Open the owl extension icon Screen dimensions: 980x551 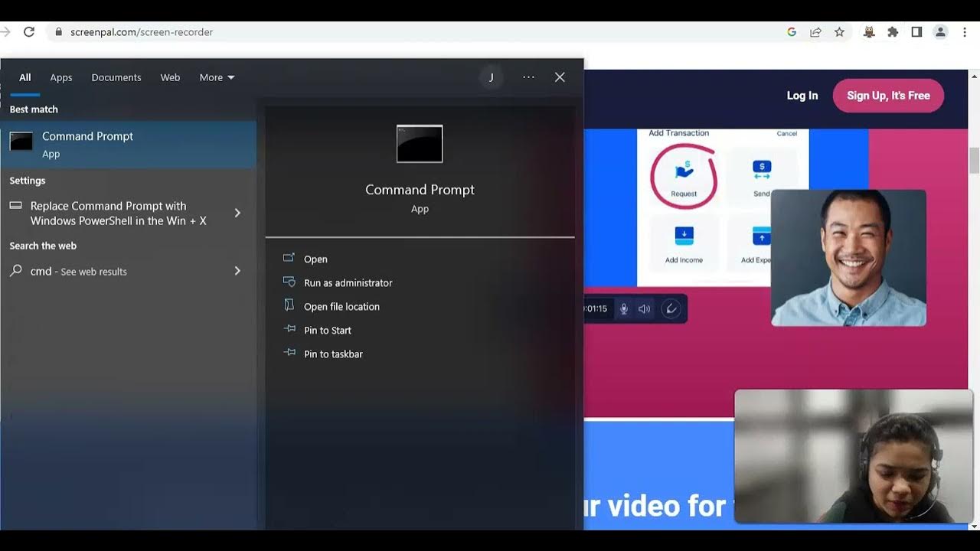click(869, 32)
